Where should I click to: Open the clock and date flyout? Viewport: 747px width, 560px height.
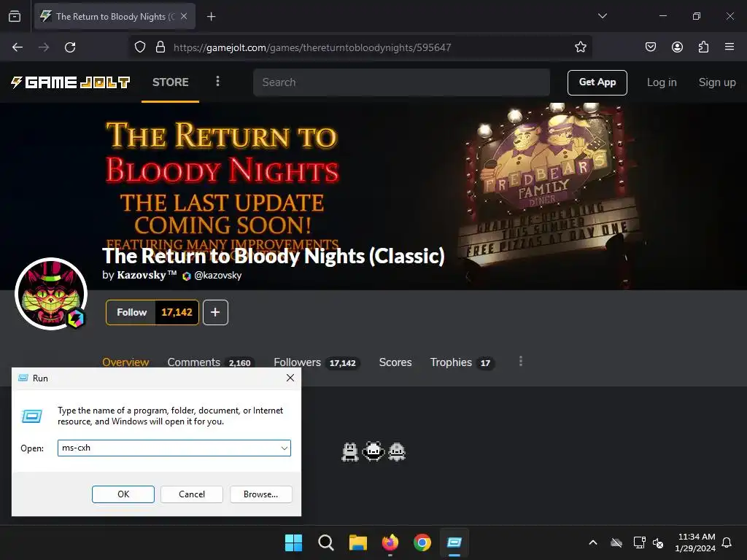point(695,542)
